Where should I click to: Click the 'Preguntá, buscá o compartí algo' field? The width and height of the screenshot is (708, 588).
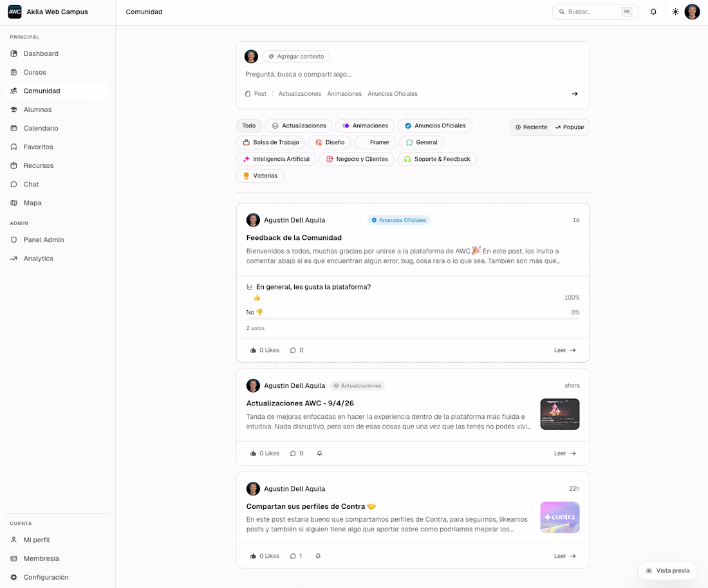(413, 74)
